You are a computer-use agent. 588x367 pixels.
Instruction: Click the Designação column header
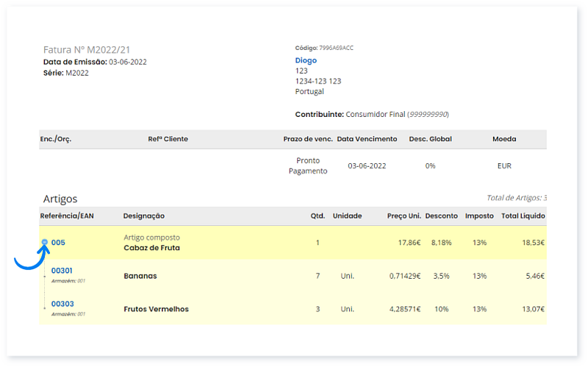coord(144,216)
